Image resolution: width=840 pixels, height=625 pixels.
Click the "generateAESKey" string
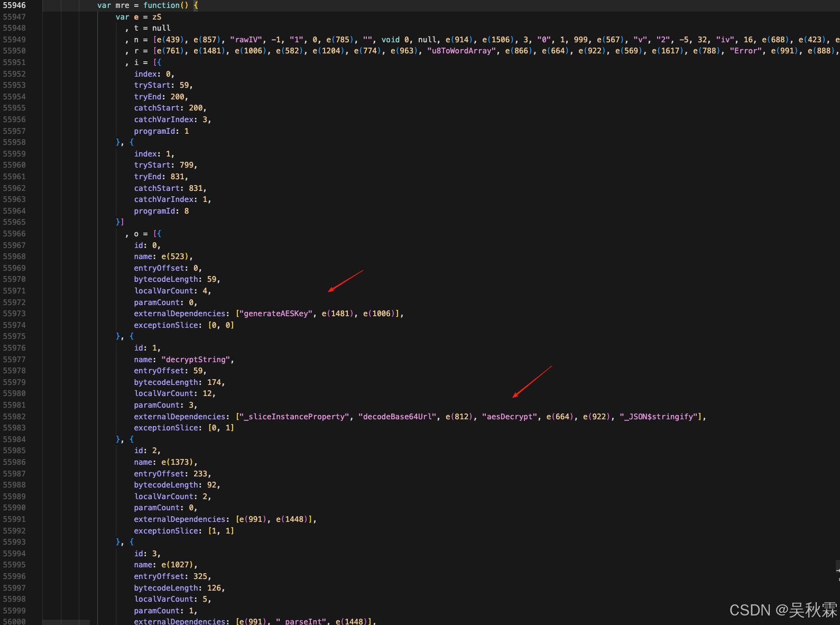tap(275, 314)
